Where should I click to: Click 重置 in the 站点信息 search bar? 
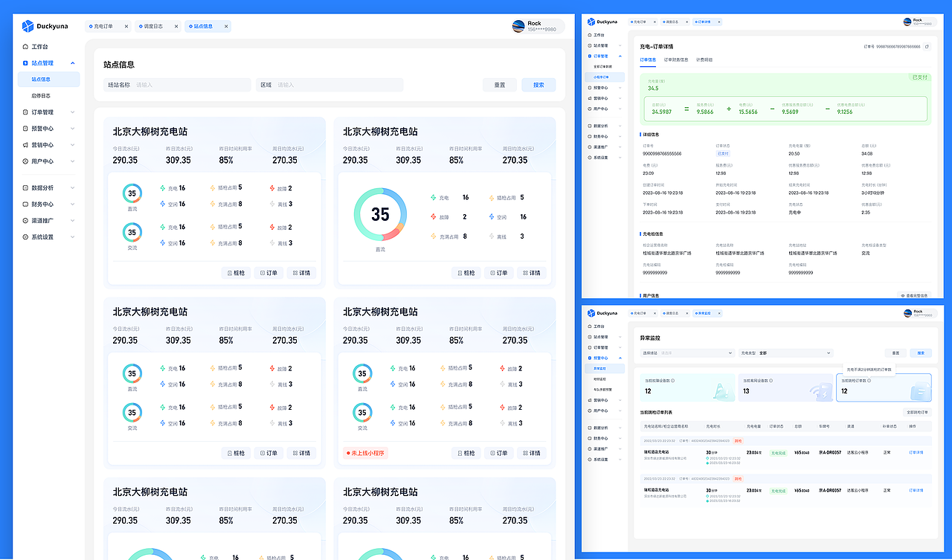500,85
